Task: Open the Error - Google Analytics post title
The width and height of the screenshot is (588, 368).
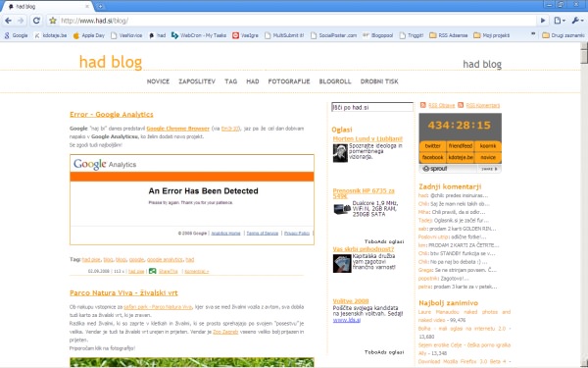Action: coord(112,114)
